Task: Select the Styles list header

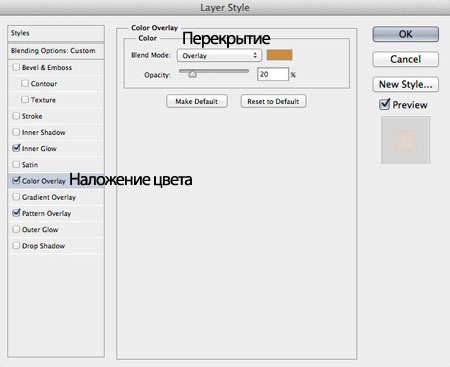Action: [56, 33]
